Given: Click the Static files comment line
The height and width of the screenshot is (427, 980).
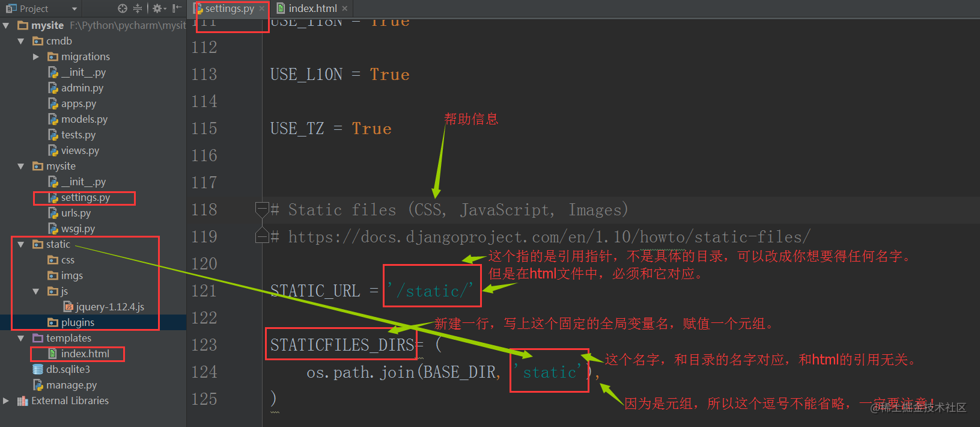Looking at the screenshot, I should [x=449, y=210].
